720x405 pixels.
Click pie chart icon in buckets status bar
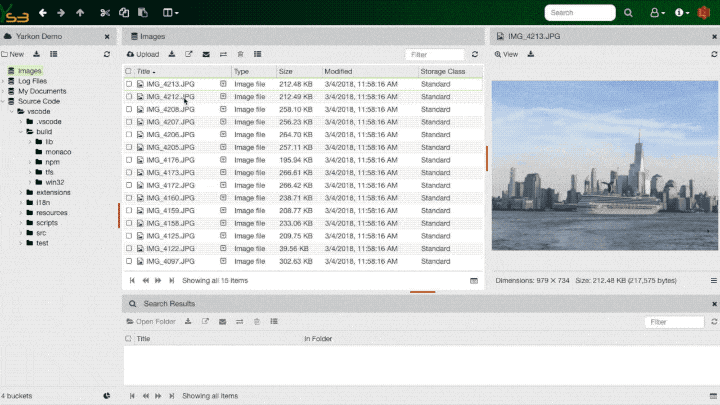pyautogui.click(x=107, y=396)
